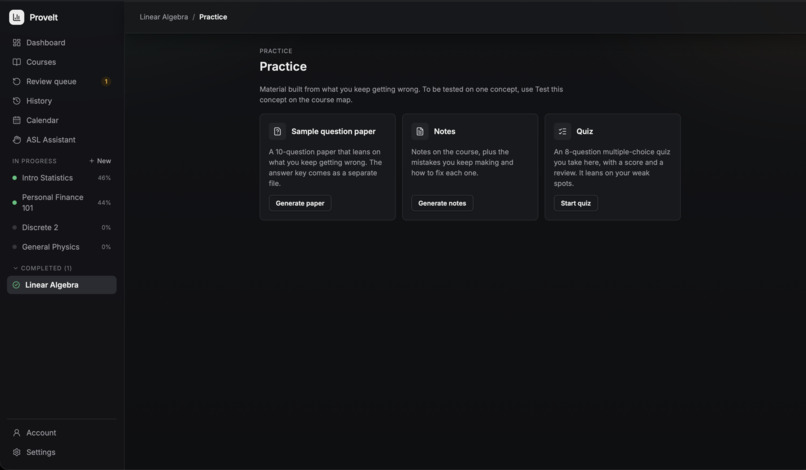Click the gray dot beside Discrete 2
The height and width of the screenshot is (470, 806).
click(x=14, y=227)
